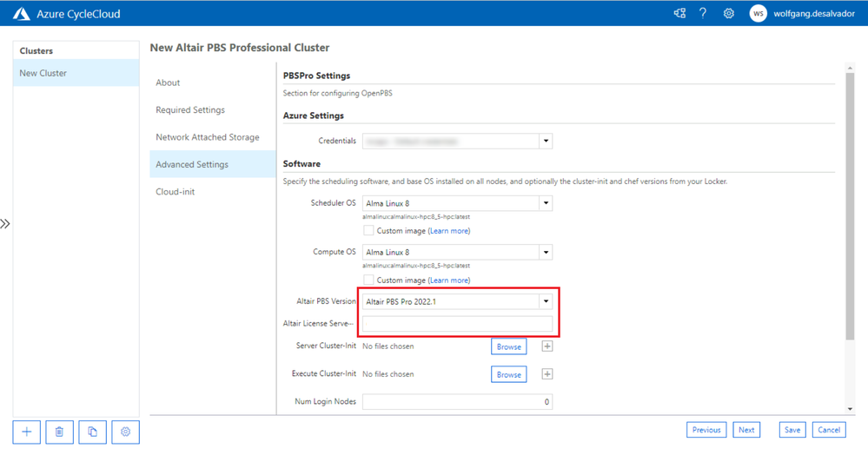This screenshot has width=868, height=455.
Task: Open the Scheduler OS dropdown
Action: point(546,203)
